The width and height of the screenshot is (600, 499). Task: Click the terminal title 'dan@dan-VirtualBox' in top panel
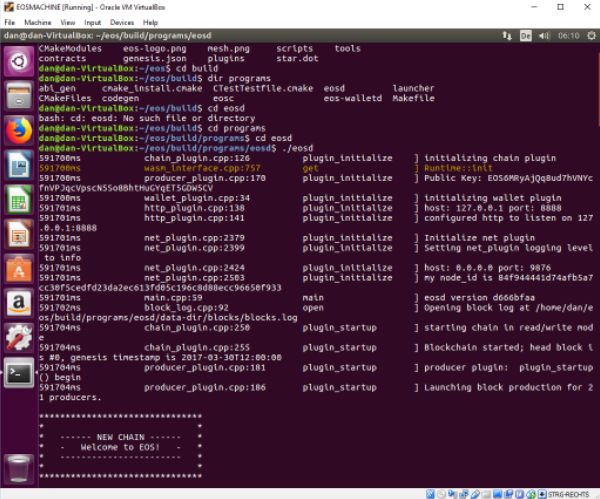pos(108,36)
